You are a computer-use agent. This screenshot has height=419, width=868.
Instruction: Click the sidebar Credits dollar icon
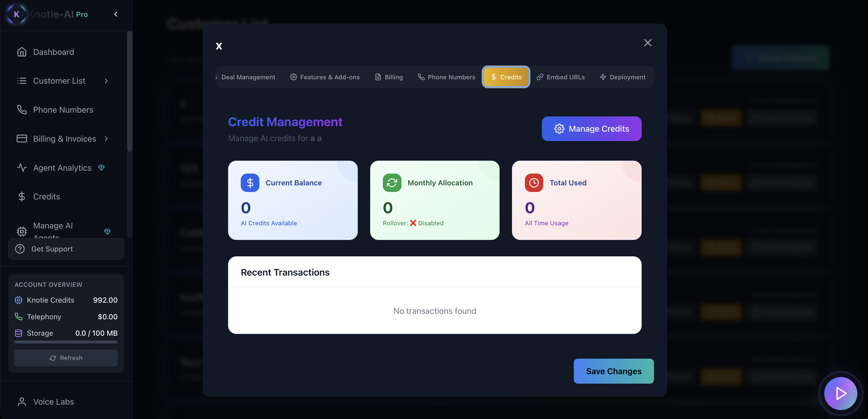pyautogui.click(x=22, y=197)
